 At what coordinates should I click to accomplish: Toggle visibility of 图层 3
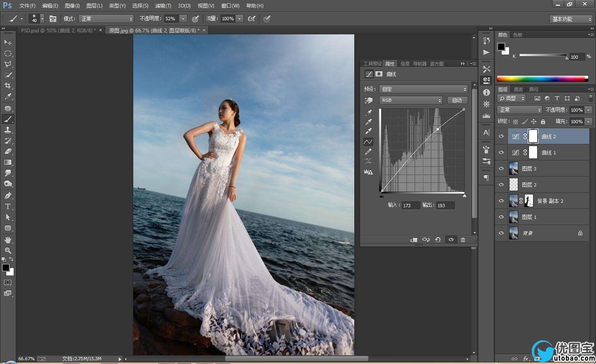pos(501,168)
